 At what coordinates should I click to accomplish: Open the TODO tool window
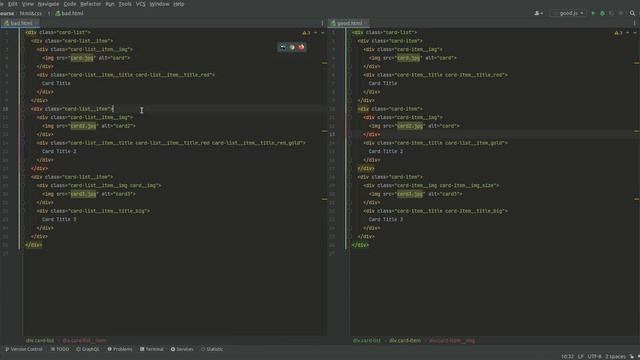60,349
